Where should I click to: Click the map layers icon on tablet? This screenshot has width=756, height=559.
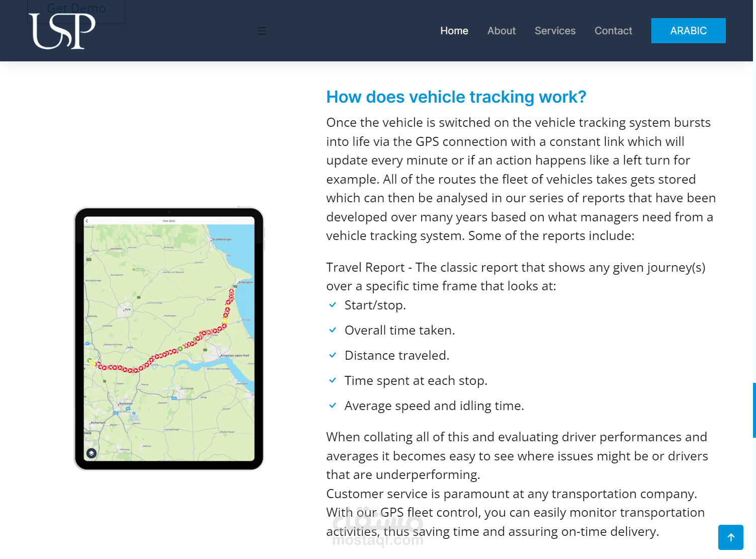click(91, 453)
